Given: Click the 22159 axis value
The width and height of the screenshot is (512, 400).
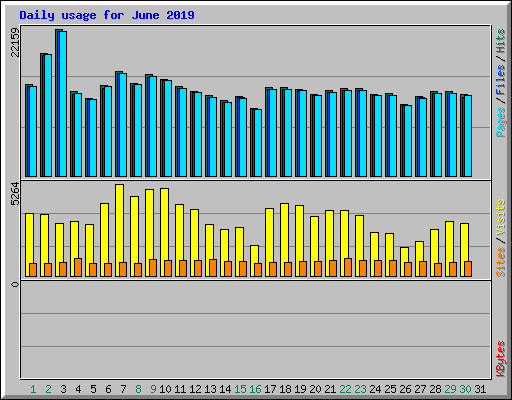Looking at the screenshot, I should 15,42.
